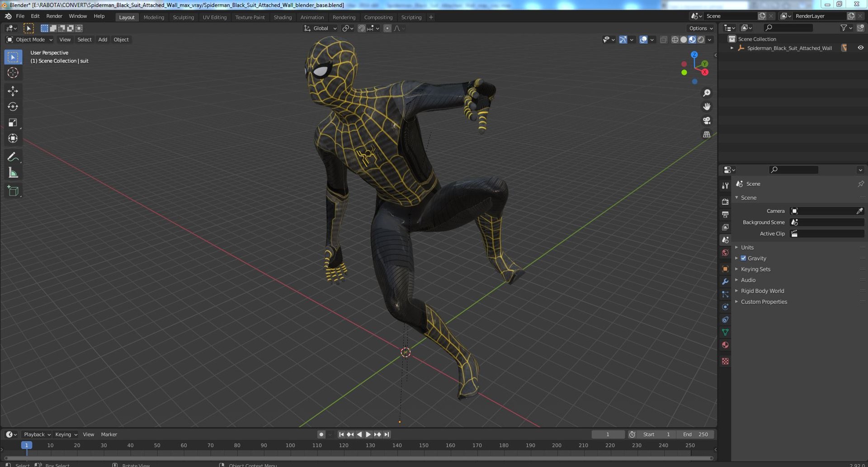
Task: Open the Object Mode dropdown
Action: click(29, 40)
